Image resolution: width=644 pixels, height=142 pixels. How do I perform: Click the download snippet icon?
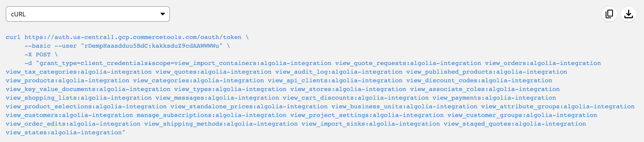click(x=629, y=14)
